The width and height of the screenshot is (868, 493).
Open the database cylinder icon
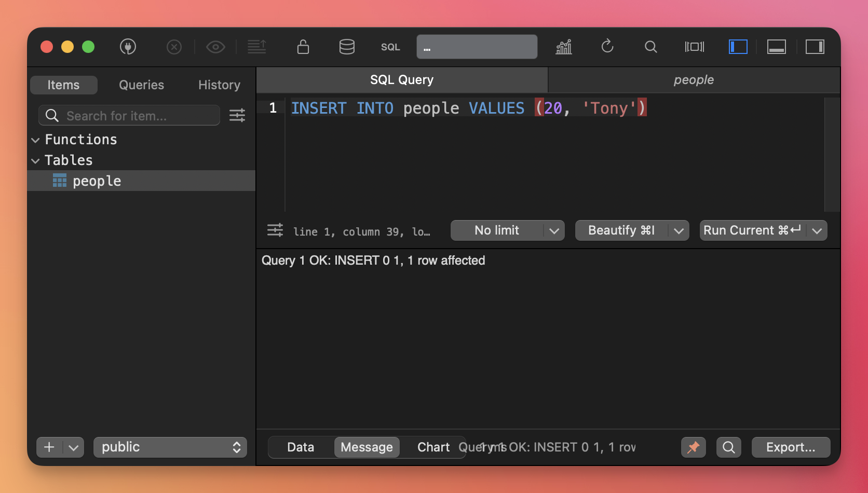pyautogui.click(x=347, y=47)
